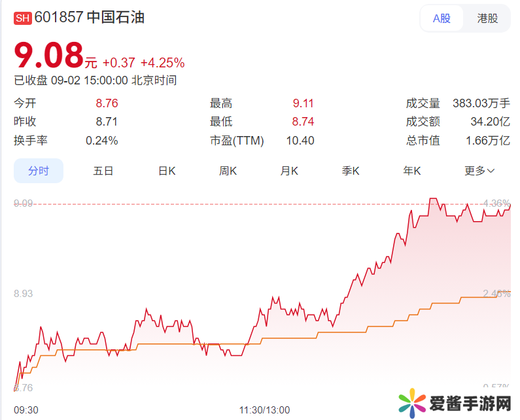This screenshot has height=420, width=520.
Task: Click the colorful watermark logo icon
Action: 412,402
